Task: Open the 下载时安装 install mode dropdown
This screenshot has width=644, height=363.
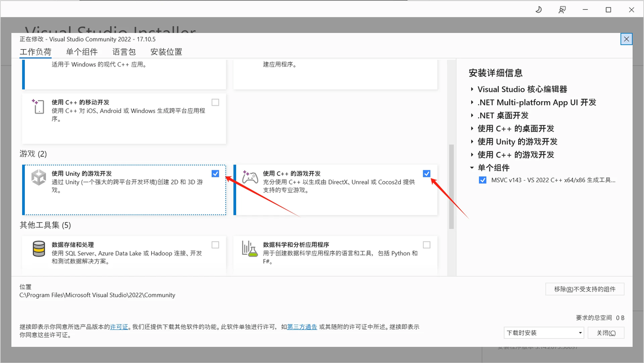Action: (544, 333)
